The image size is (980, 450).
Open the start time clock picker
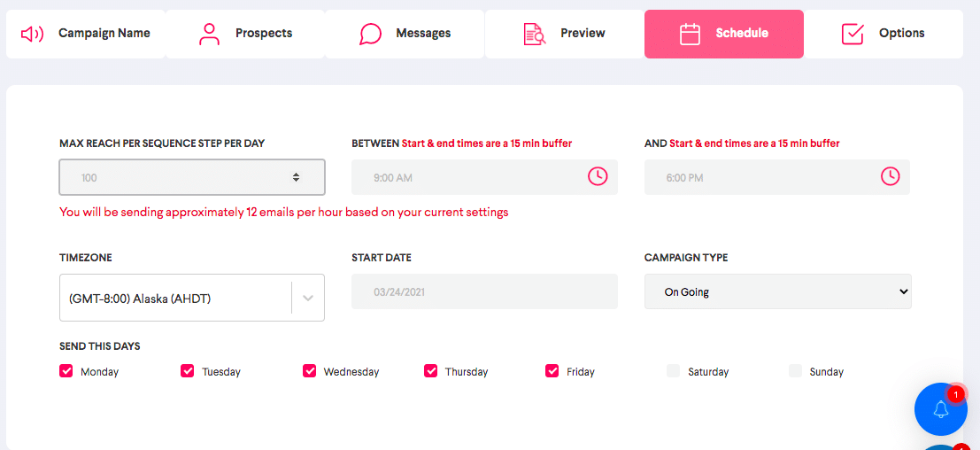click(x=598, y=177)
